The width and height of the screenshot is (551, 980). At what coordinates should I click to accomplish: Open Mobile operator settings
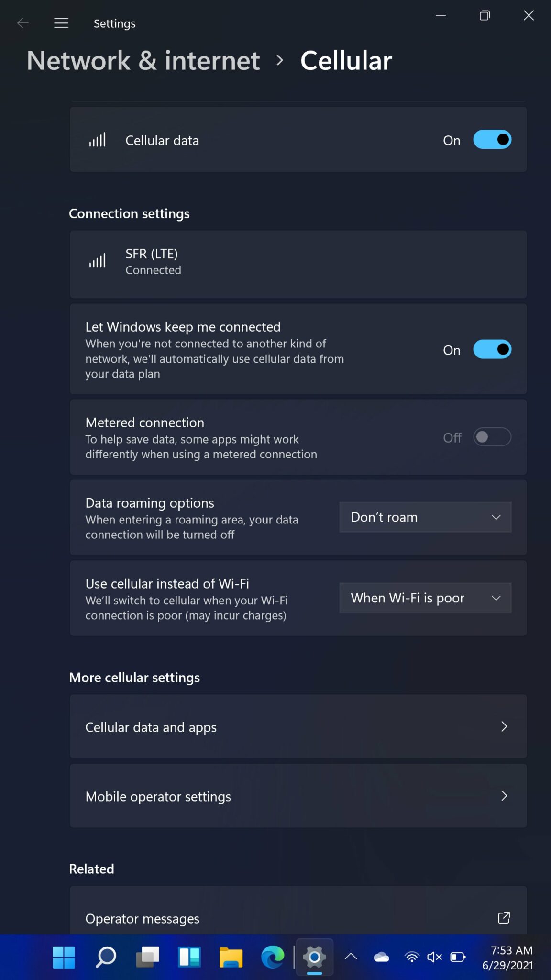pos(298,796)
